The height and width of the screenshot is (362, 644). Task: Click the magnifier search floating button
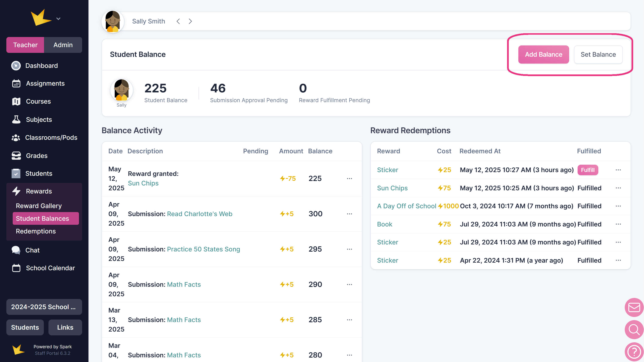pos(634,330)
